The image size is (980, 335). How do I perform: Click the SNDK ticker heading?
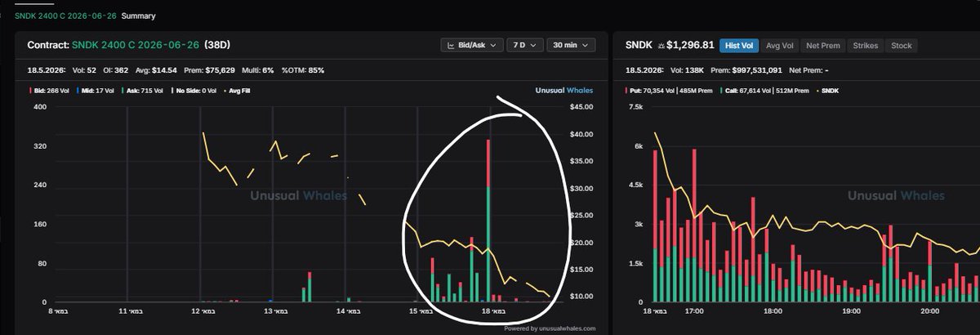pyautogui.click(x=639, y=46)
